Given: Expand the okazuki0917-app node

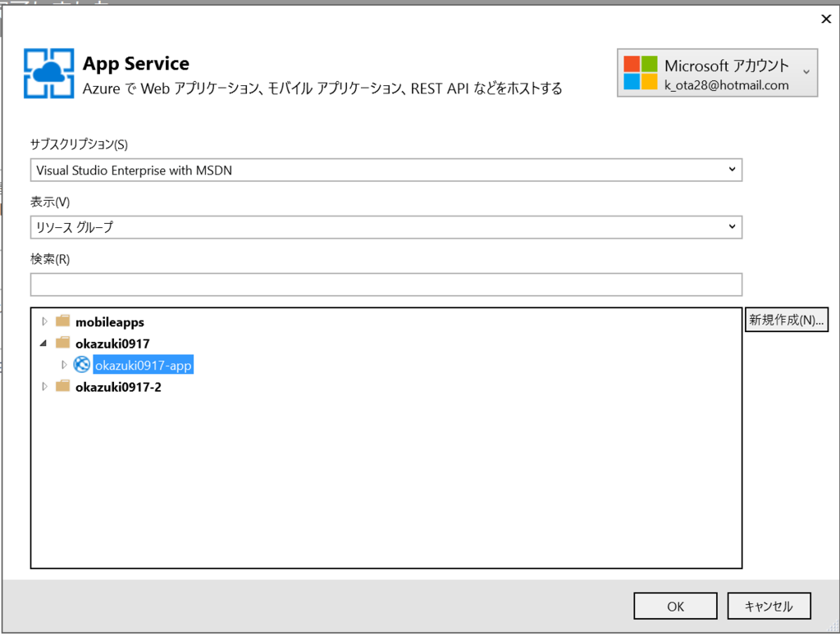Looking at the screenshot, I should click(64, 365).
